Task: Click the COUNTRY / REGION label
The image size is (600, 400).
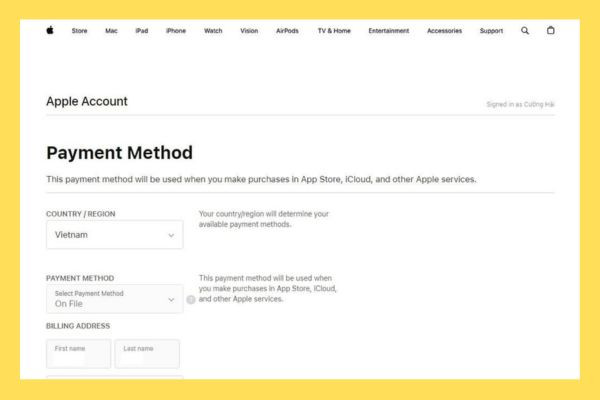Action: pos(80,214)
